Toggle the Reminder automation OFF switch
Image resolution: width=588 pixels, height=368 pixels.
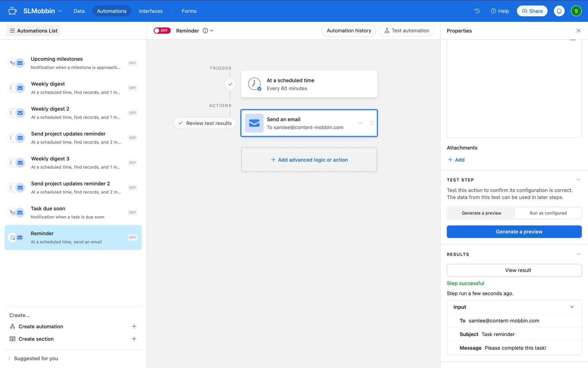162,31
